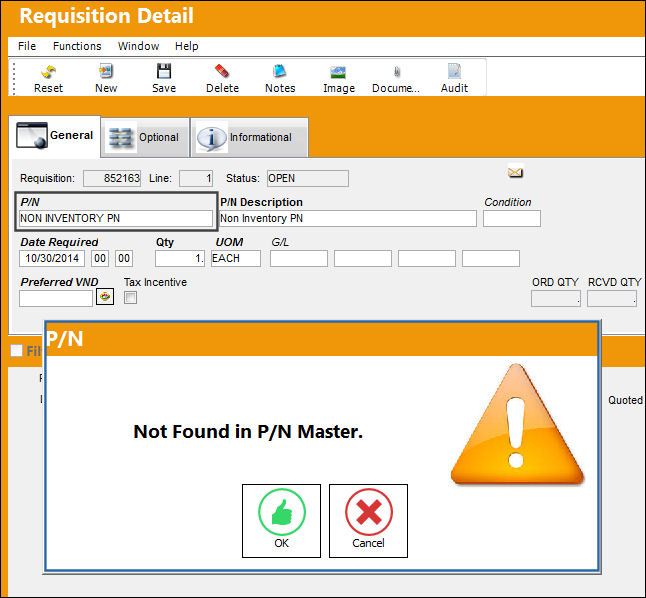The image size is (646, 598).
Task: Click the first G/L field
Action: coord(299,258)
